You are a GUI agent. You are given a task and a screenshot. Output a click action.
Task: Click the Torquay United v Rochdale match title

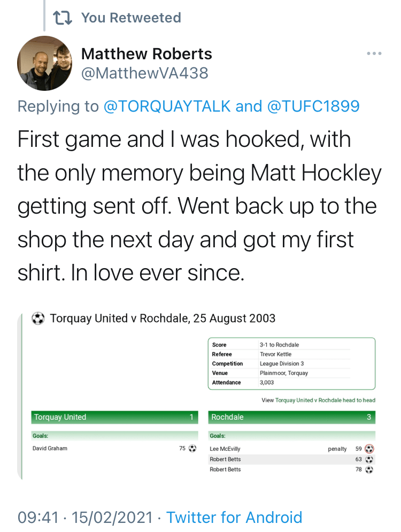point(163,319)
